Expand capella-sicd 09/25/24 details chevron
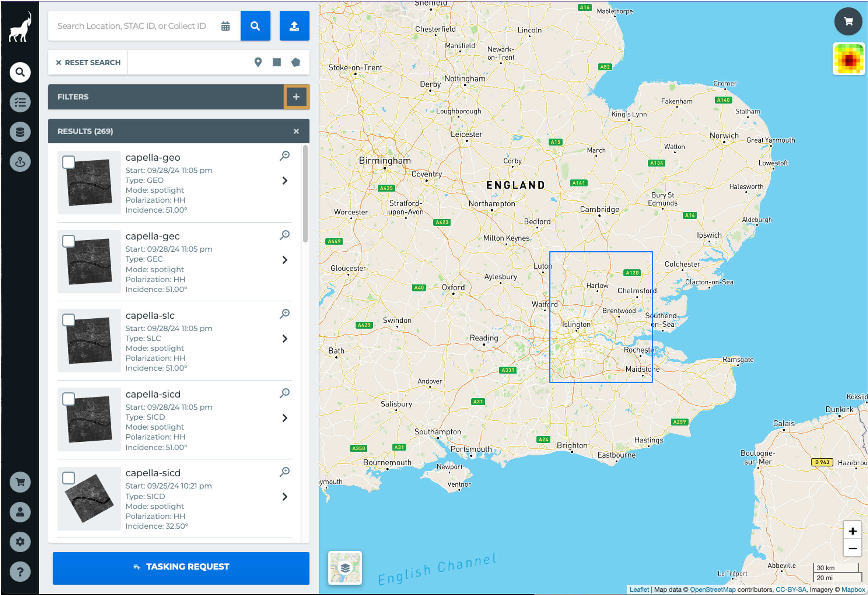The height and width of the screenshot is (595, 868). pyautogui.click(x=285, y=496)
